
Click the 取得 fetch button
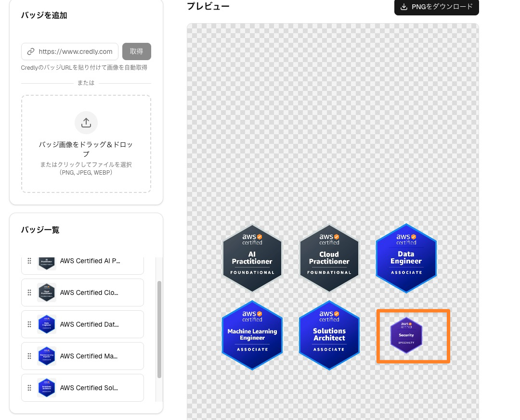pyautogui.click(x=137, y=51)
